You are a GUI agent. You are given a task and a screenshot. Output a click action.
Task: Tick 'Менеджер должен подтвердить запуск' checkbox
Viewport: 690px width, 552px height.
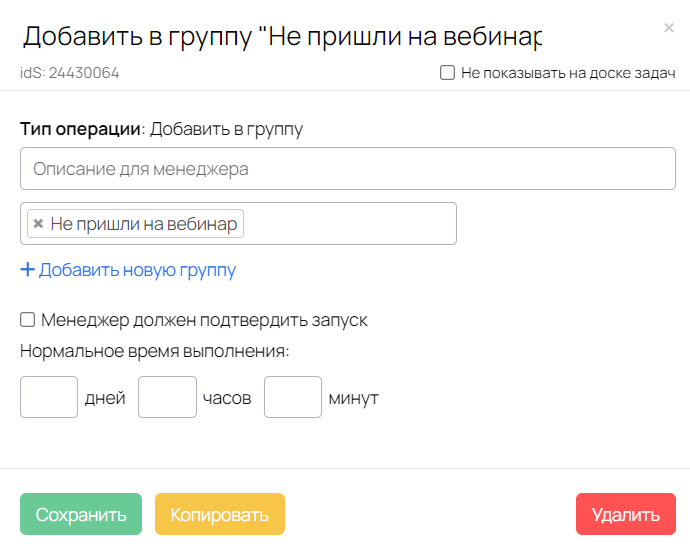coord(28,320)
